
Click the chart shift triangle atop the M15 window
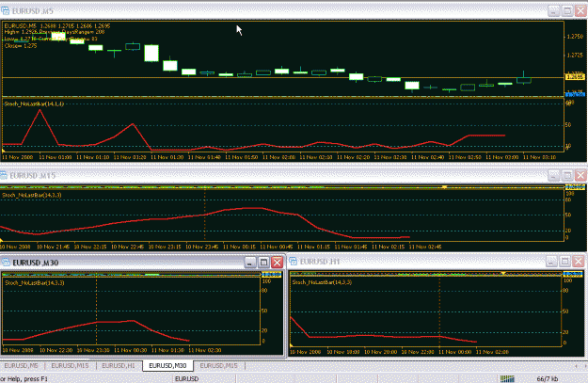(x=444, y=187)
